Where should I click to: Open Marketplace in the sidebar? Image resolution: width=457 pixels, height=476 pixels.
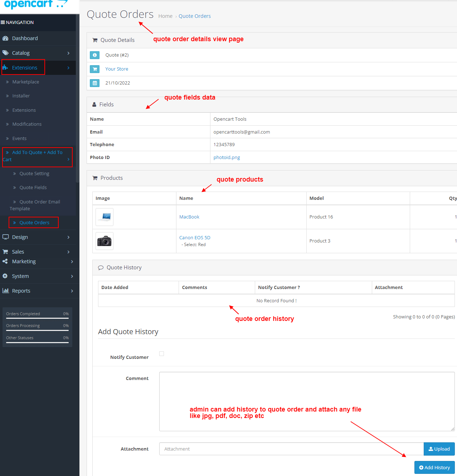coord(26,82)
